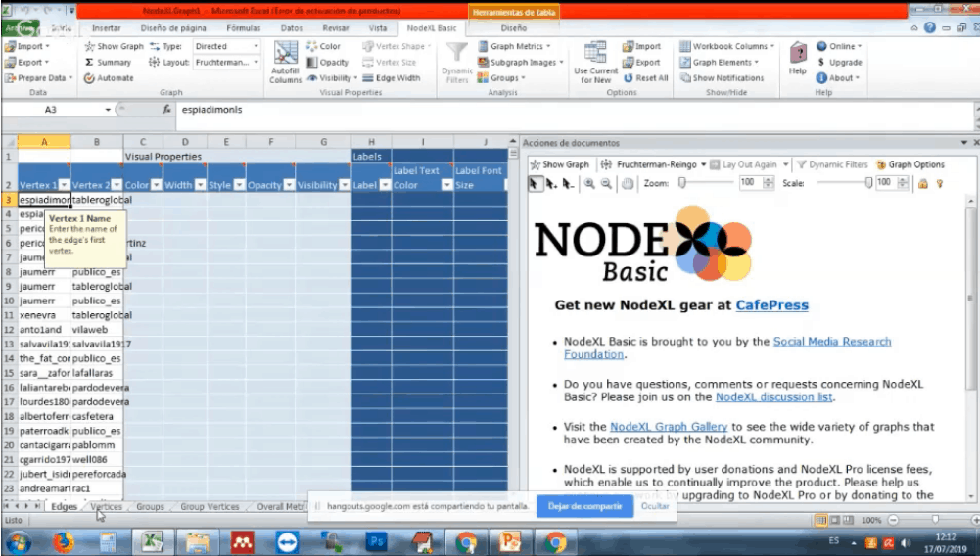This screenshot has height=556, width=980.
Task: Select cell containing pardodevera in row 16
Action: pos(97,388)
